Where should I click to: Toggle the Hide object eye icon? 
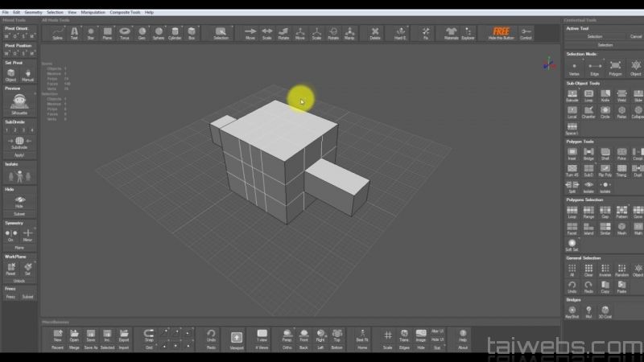coord(19,200)
